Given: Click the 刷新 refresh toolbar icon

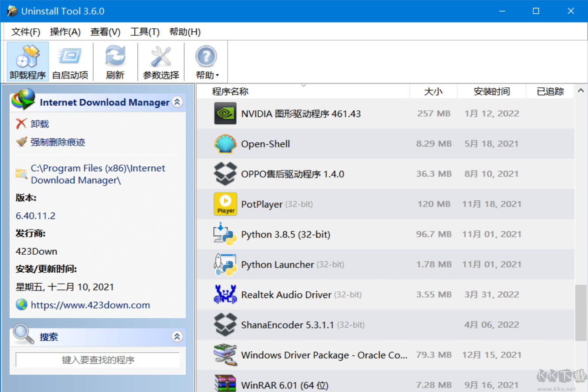Looking at the screenshot, I should (x=115, y=56).
